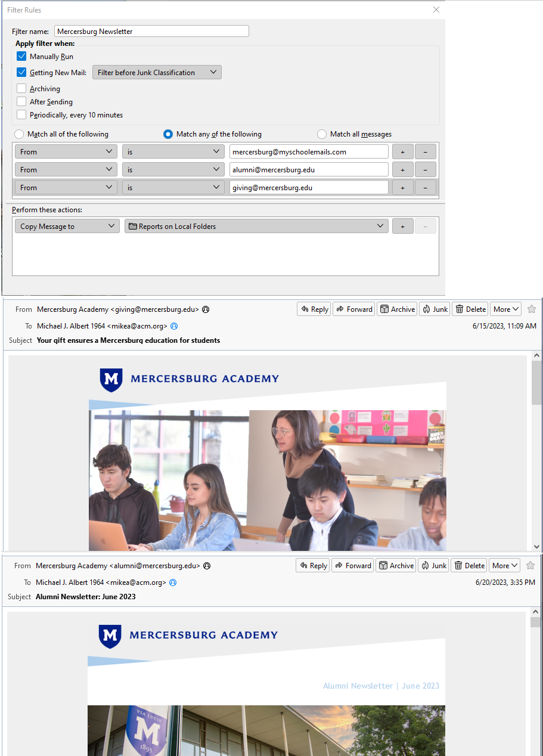The width and height of the screenshot is (543, 756).
Task: Click Mercersburg Academy logo in gift email
Action: point(189,379)
